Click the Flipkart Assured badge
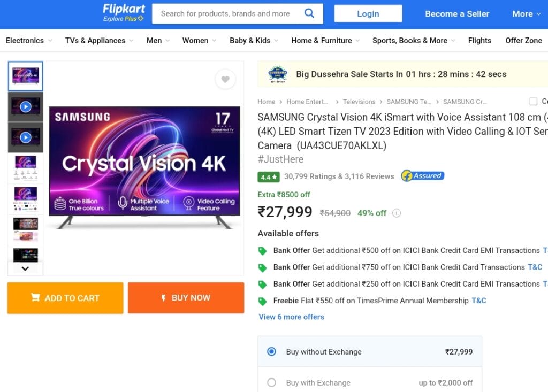Viewport: 548px width, 392px height. [423, 176]
